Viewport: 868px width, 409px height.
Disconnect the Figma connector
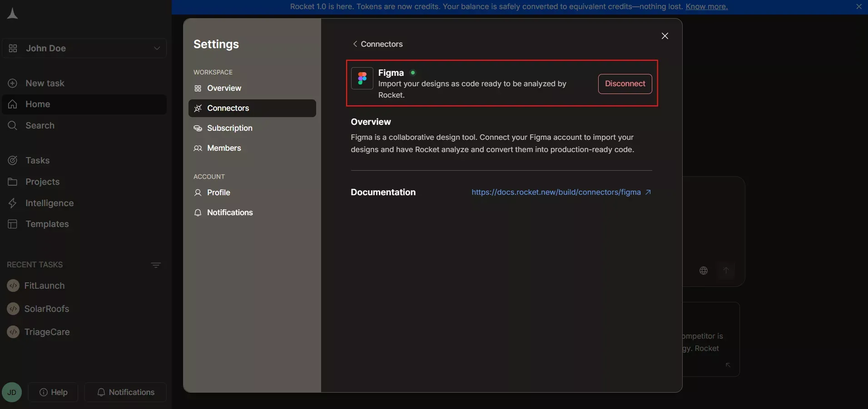[x=625, y=84]
